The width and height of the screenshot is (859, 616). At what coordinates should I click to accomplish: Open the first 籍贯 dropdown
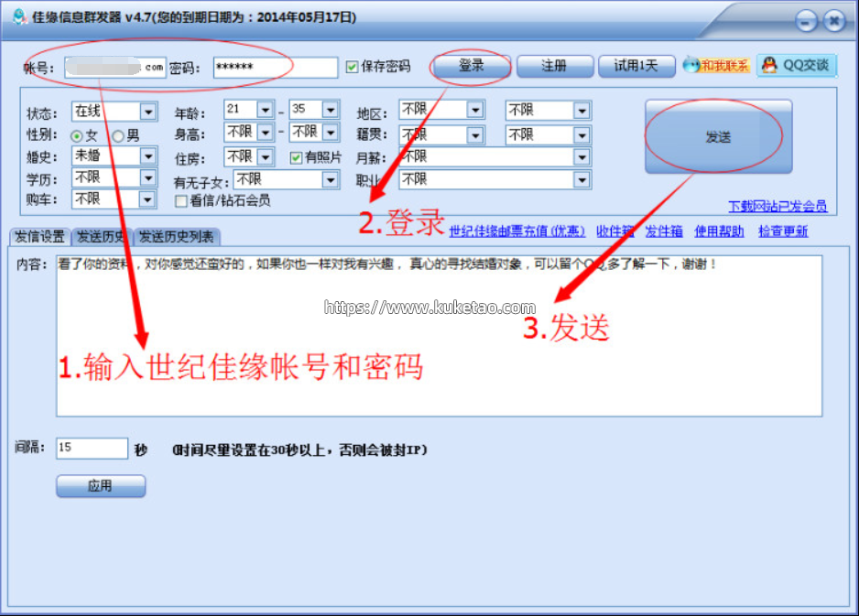click(x=441, y=135)
